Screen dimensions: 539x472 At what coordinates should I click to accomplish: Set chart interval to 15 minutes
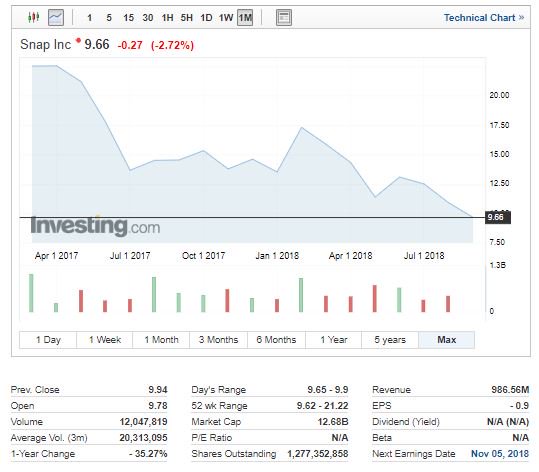[x=129, y=18]
